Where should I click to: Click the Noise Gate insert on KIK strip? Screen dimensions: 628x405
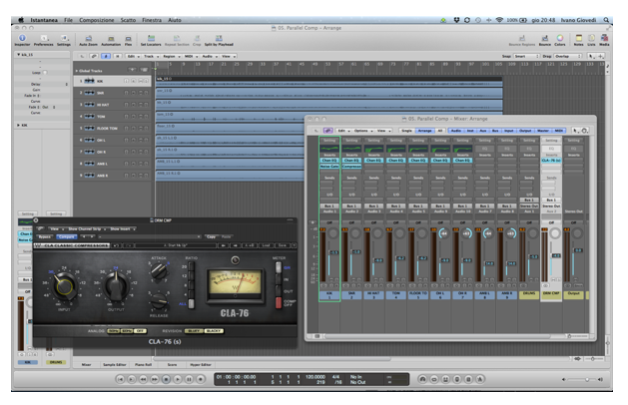[x=329, y=166]
